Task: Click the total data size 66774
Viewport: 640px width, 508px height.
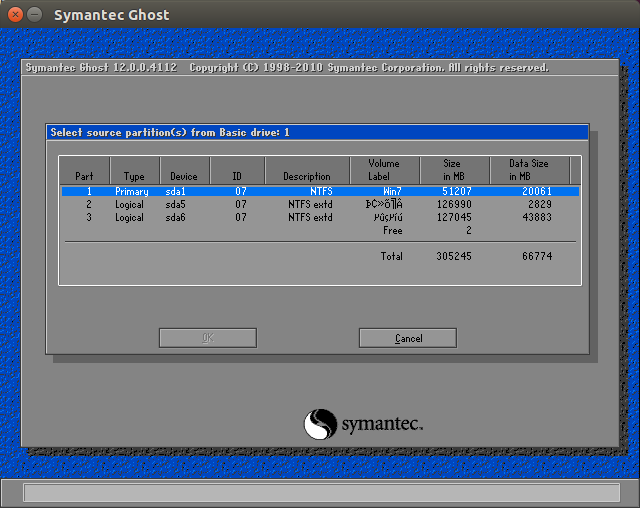Action: [x=537, y=256]
